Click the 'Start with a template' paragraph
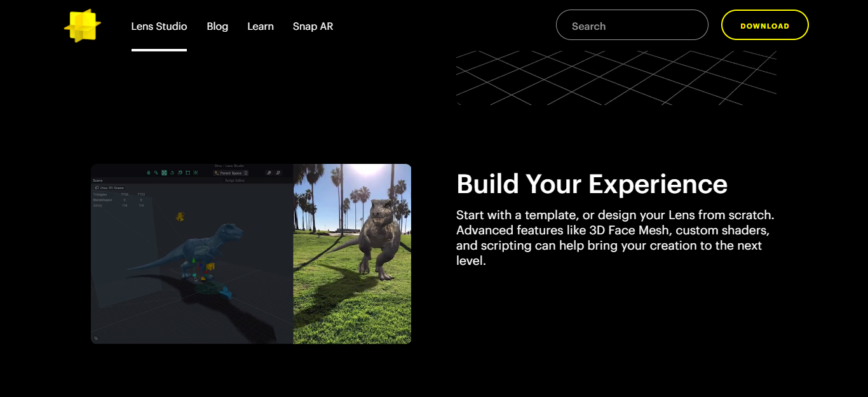The image size is (868, 397). click(615, 238)
